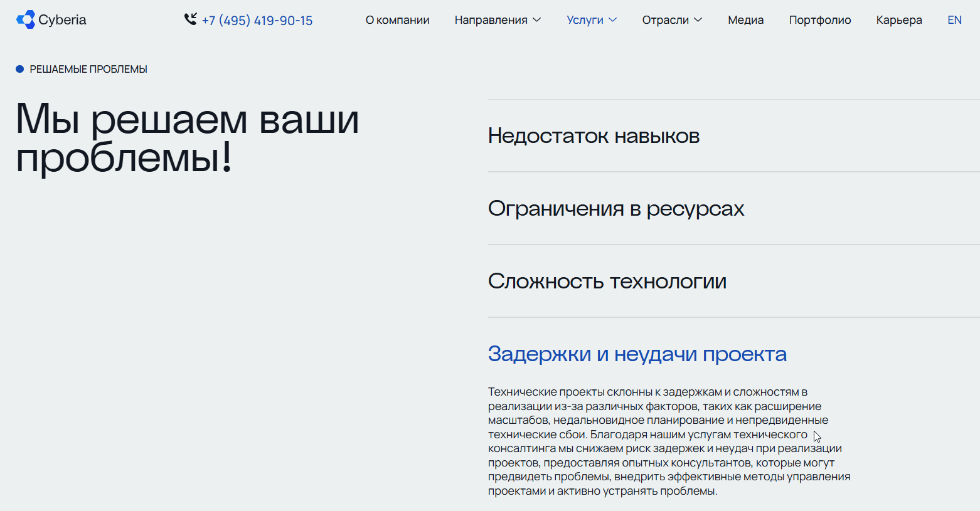
Task: Open the Портфолио page
Action: tap(820, 19)
